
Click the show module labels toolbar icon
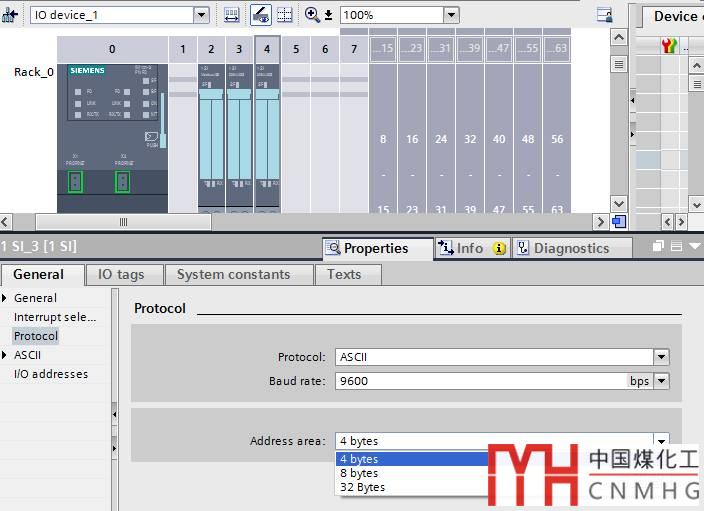231,15
